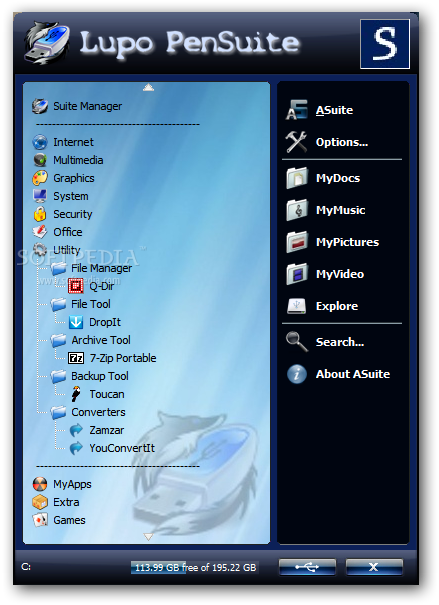Click the down scroll arrow
This screenshot has height=605, width=439.
148,536
